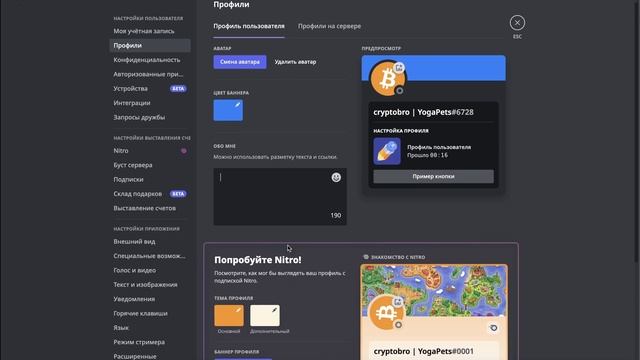Open Уведомления settings
The image size is (640, 360).
click(x=150, y=299)
